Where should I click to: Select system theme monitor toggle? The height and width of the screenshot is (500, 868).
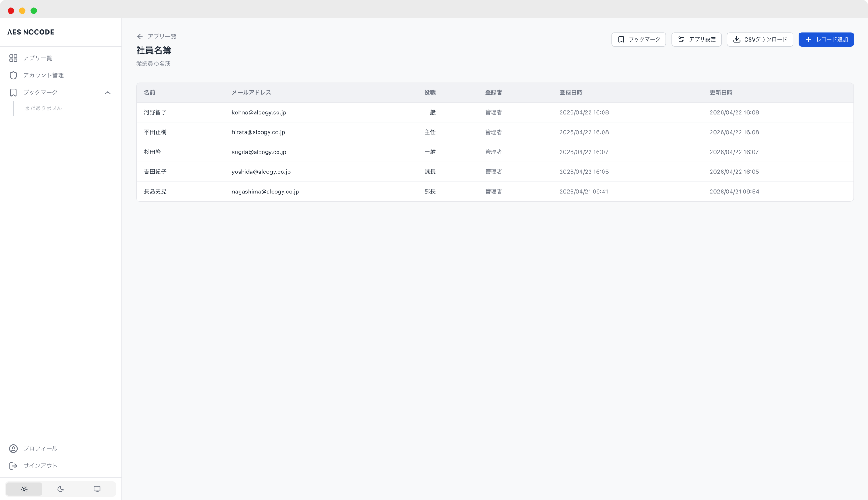click(97, 489)
